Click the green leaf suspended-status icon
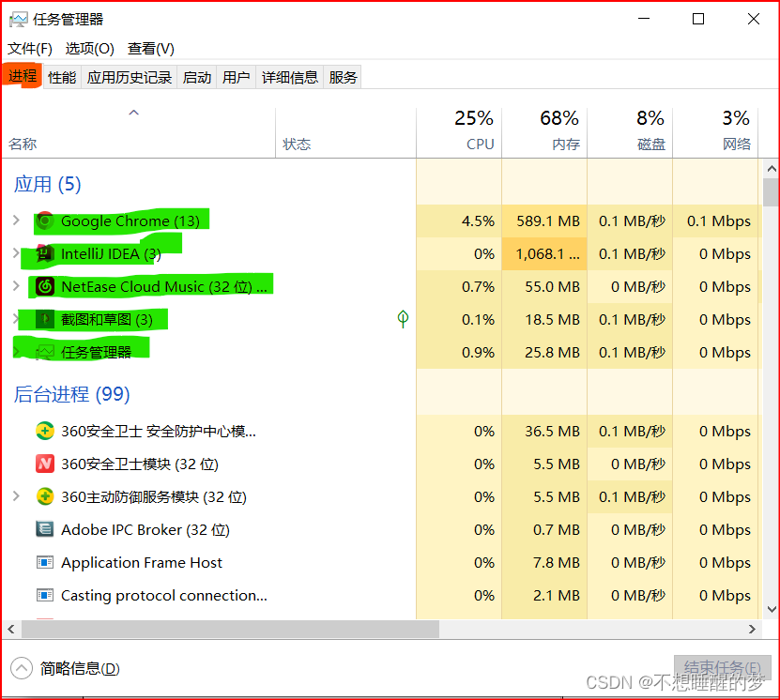 [403, 319]
